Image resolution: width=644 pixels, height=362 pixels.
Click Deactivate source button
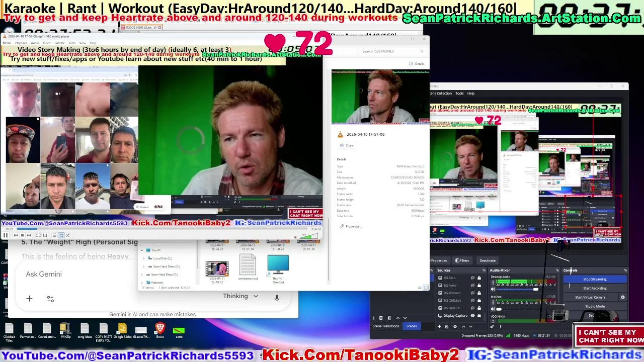(x=488, y=260)
